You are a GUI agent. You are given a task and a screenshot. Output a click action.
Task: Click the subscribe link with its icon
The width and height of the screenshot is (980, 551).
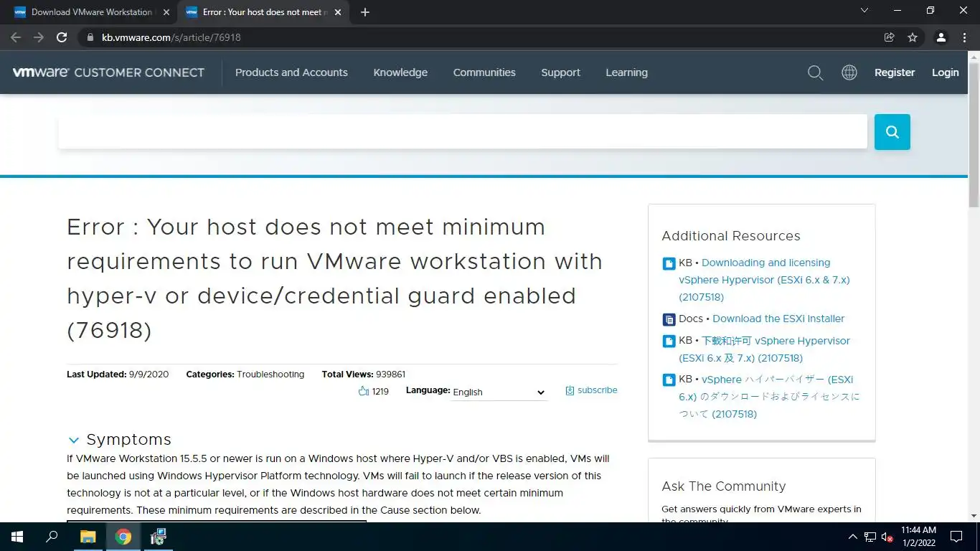click(x=591, y=390)
